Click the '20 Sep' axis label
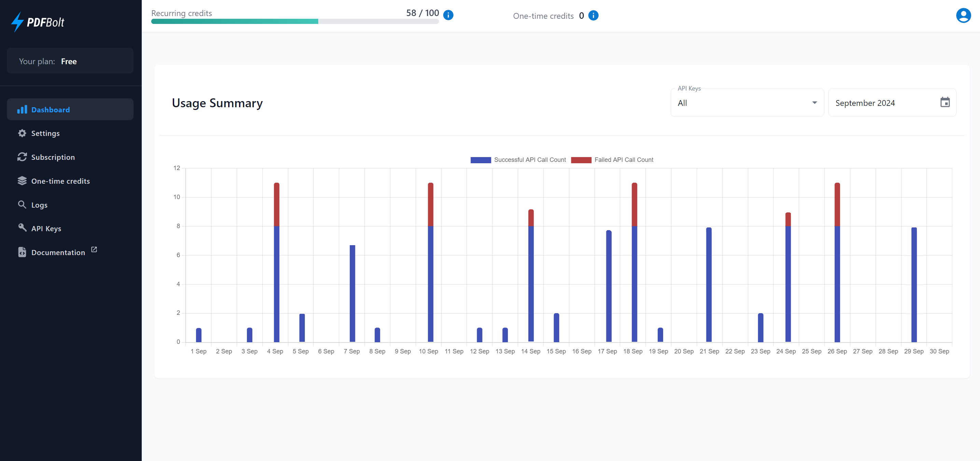Screen dimensions: 980x461 click(684, 351)
